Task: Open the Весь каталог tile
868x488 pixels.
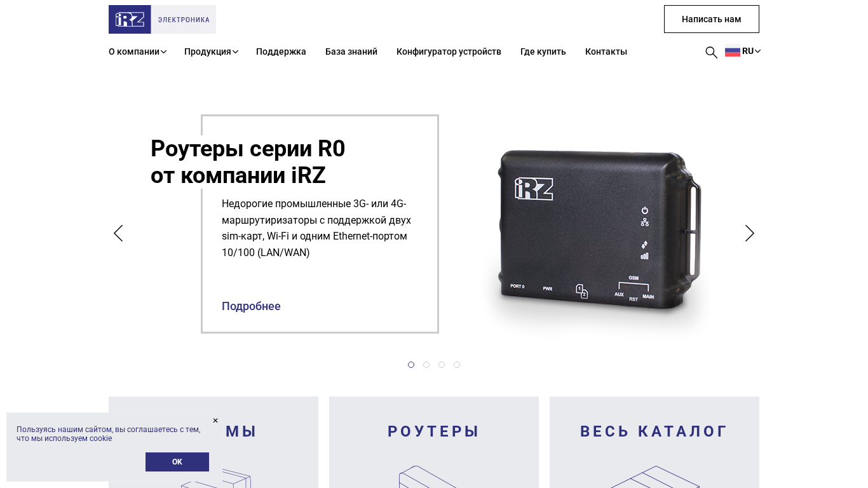Action: (654, 442)
